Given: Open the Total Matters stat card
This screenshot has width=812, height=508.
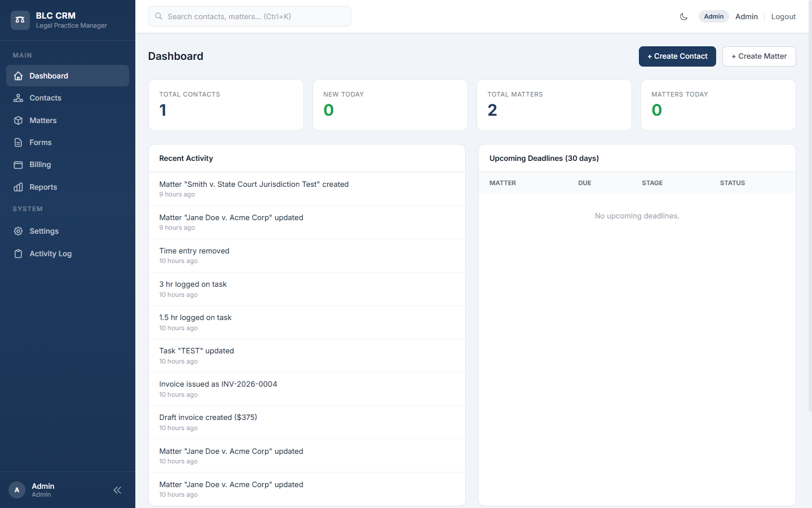Looking at the screenshot, I should [554, 105].
